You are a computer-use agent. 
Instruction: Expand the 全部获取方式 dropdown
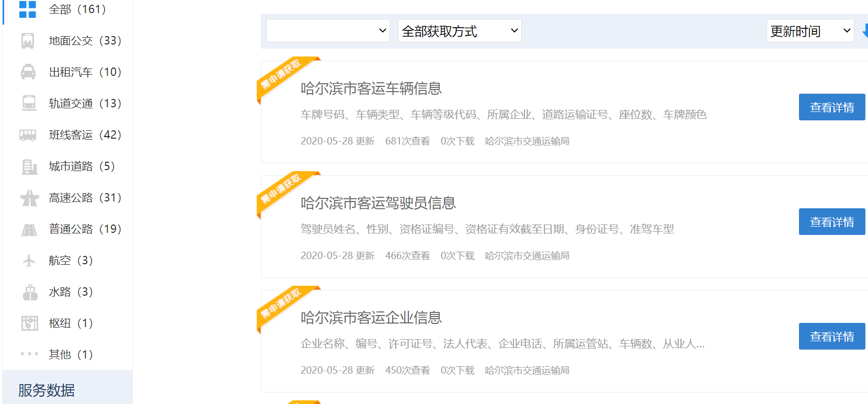pyautogui.click(x=460, y=31)
